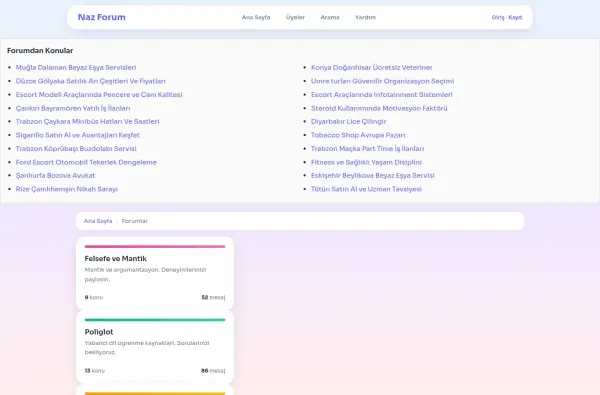Screen dimensions: 600x395
Task: Open Muğla Dalaman Beyaz Eşya Servisleri topic
Action: (x=76, y=67)
